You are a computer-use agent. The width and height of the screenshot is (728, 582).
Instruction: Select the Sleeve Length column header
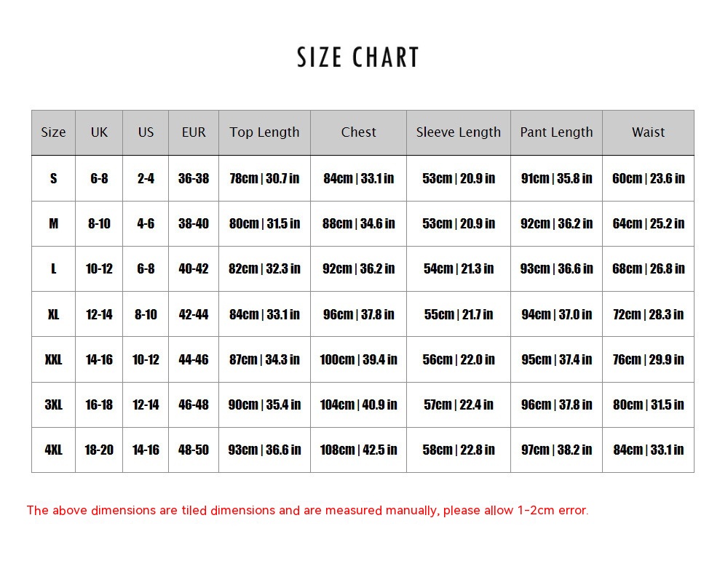459,132
